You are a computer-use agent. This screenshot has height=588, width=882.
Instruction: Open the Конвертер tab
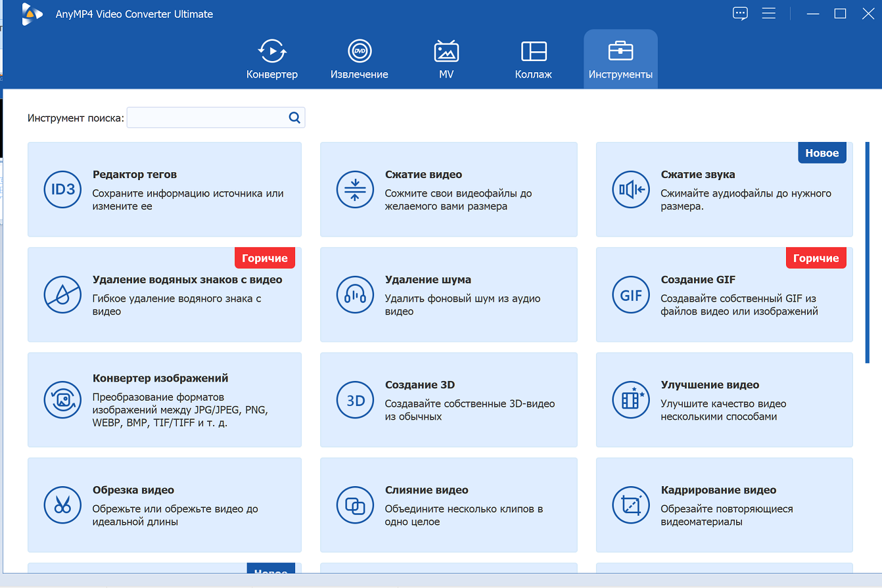pos(272,59)
